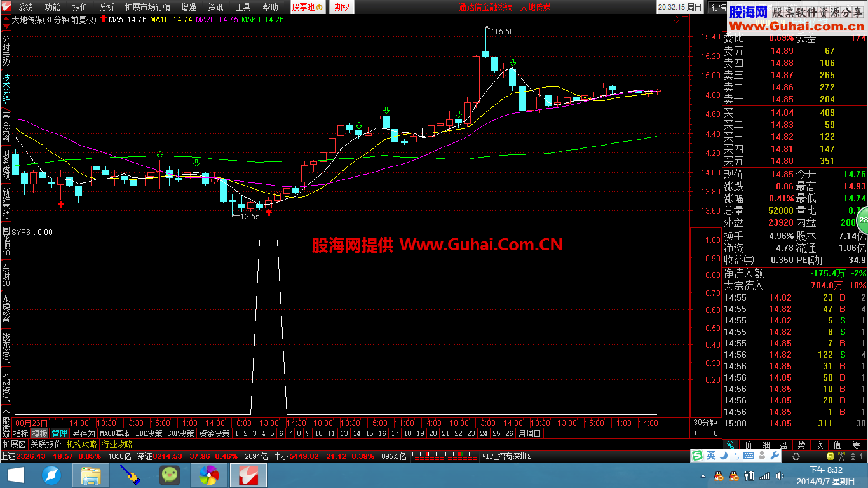The width and height of the screenshot is (868, 488).
Task: Open File Explorer from taskbar
Action: (x=91, y=475)
